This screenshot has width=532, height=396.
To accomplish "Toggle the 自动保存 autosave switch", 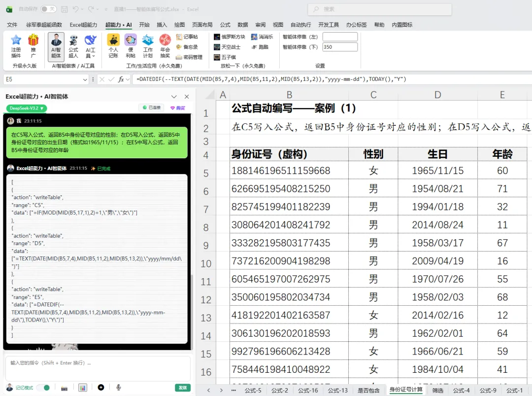I will pyautogui.click(x=48, y=9).
